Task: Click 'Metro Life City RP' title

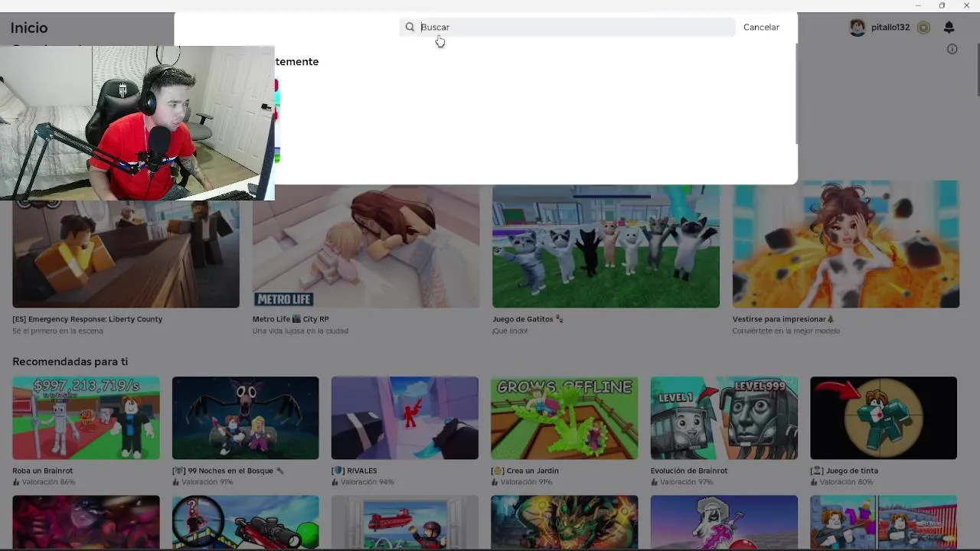Action: 290,319
